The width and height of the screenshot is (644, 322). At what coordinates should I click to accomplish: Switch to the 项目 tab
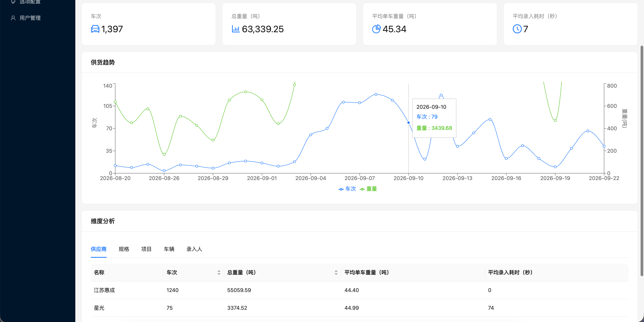147,249
